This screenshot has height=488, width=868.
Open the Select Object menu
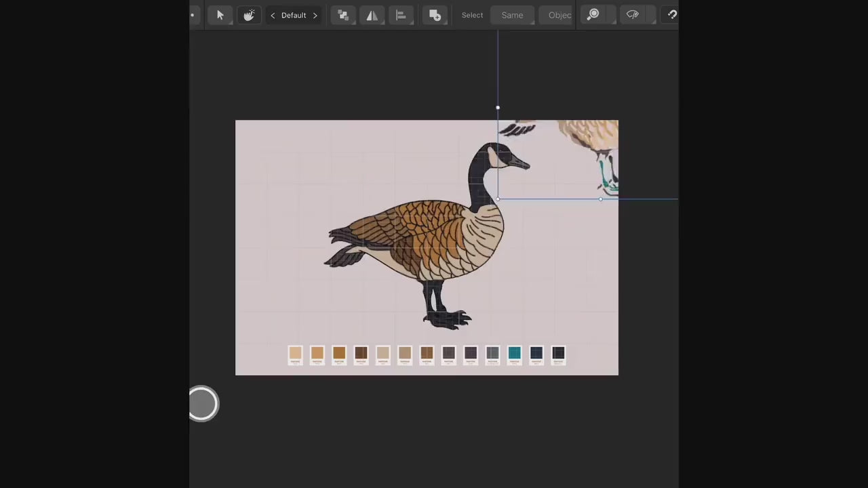tap(559, 15)
